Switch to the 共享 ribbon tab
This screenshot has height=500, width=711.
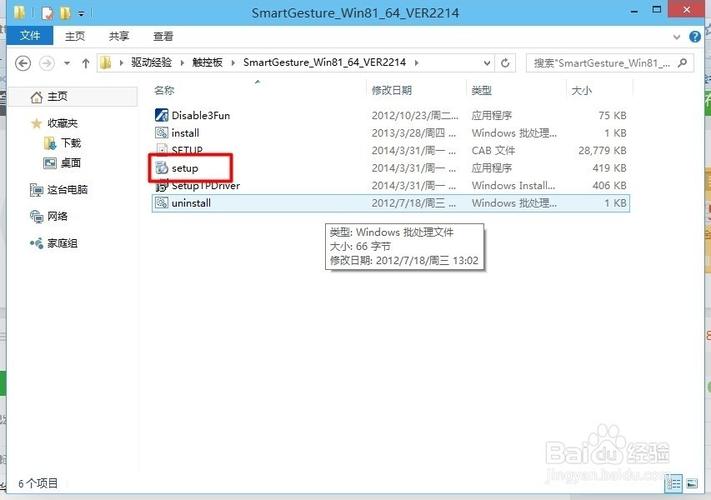(x=119, y=36)
